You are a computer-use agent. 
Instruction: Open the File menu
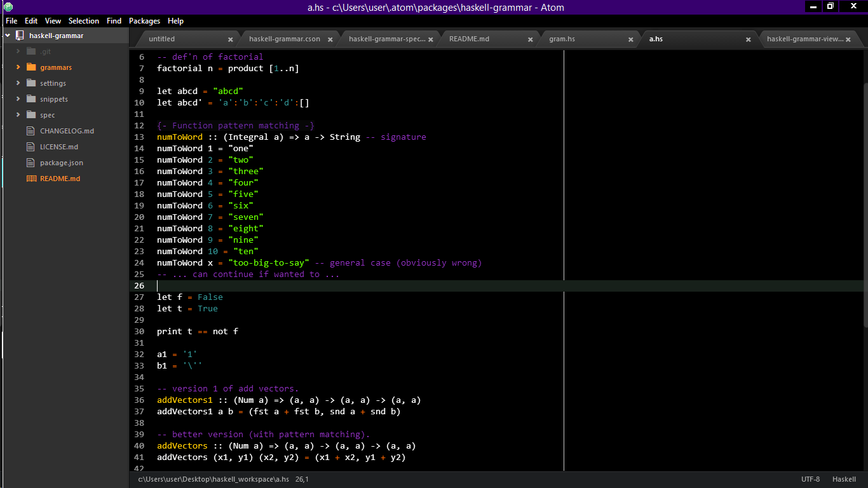11,21
